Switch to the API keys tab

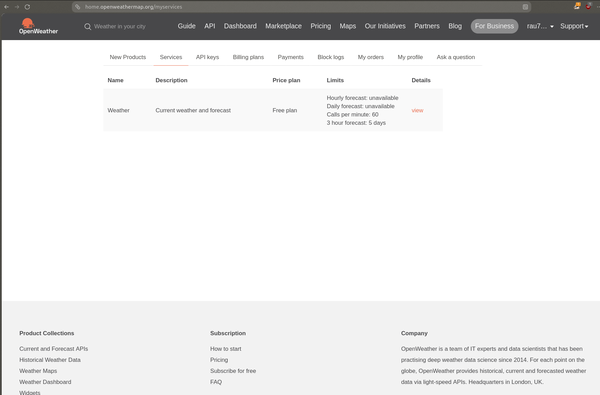tap(207, 57)
